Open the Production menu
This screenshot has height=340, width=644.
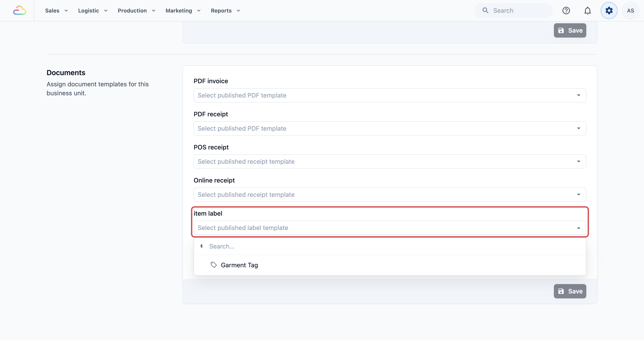click(x=136, y=11)
